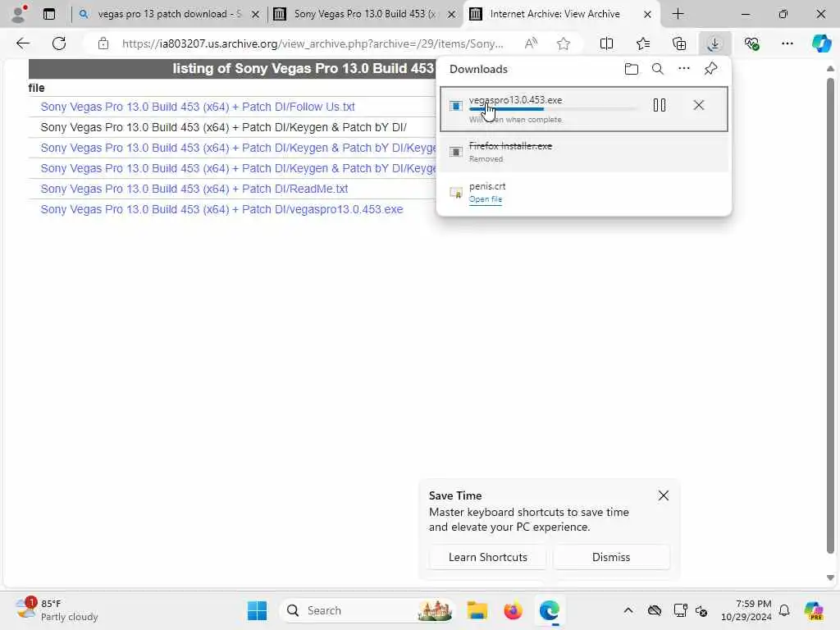This screenshot has width=840, height=630.
Task: Close the Sony Vegas Pro 13.0 Build 453 tab
Action: [x=452, y=15]
